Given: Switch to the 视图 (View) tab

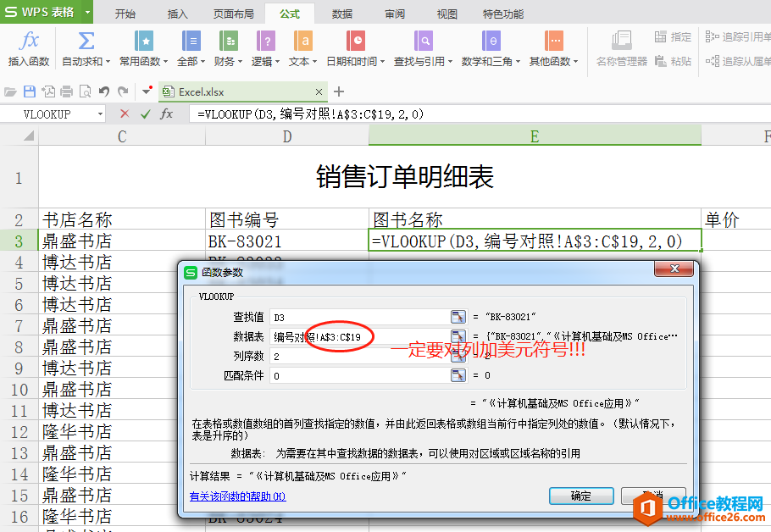Looking at the screenshot, I should 447,14.
